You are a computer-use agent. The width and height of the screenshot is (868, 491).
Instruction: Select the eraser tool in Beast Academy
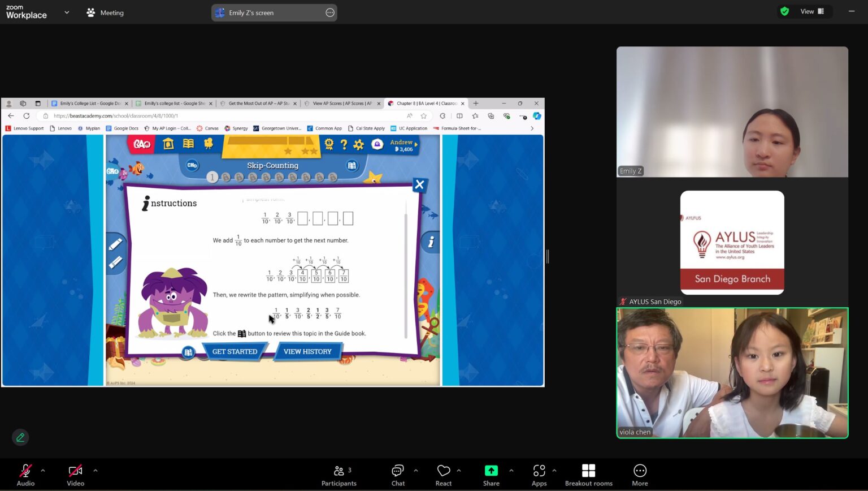coord(115,262)
